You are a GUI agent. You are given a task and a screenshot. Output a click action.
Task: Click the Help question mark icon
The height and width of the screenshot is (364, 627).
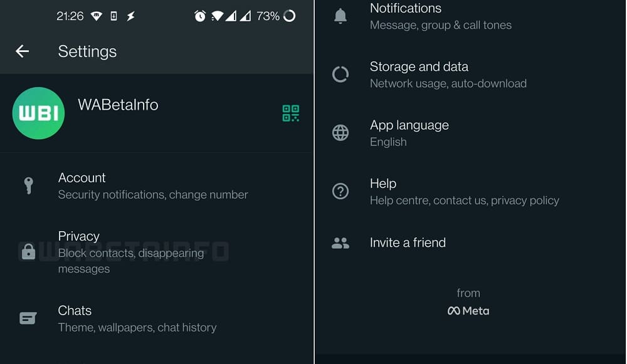coord(340,191)
